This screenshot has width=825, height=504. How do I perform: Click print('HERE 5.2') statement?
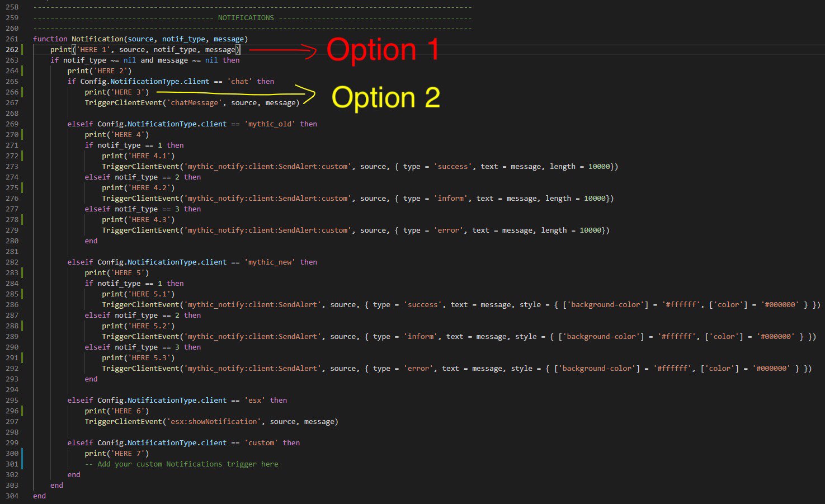(138, 326)
